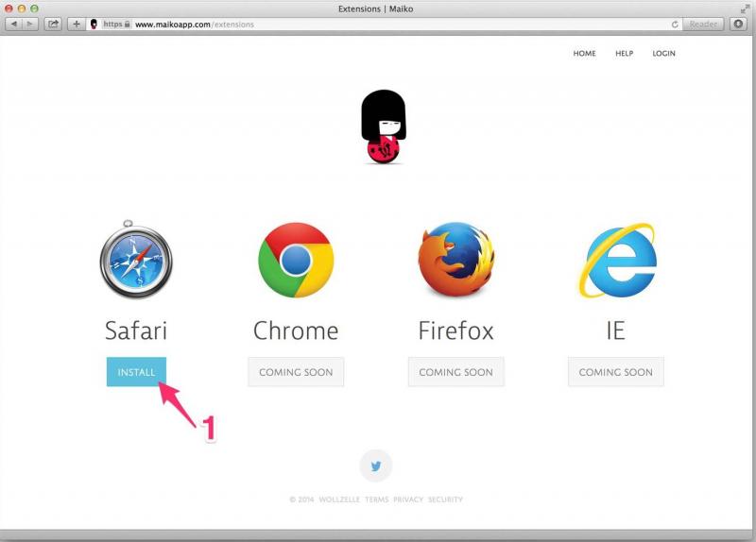Click the IE heading text
The height and width of the screenshot is (542, 756).
616,331
